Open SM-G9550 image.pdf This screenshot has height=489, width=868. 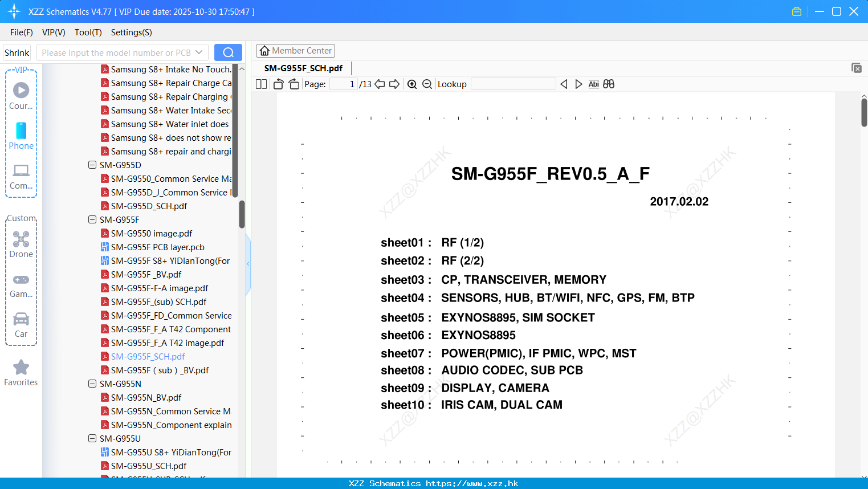click(x=152, y=233)
